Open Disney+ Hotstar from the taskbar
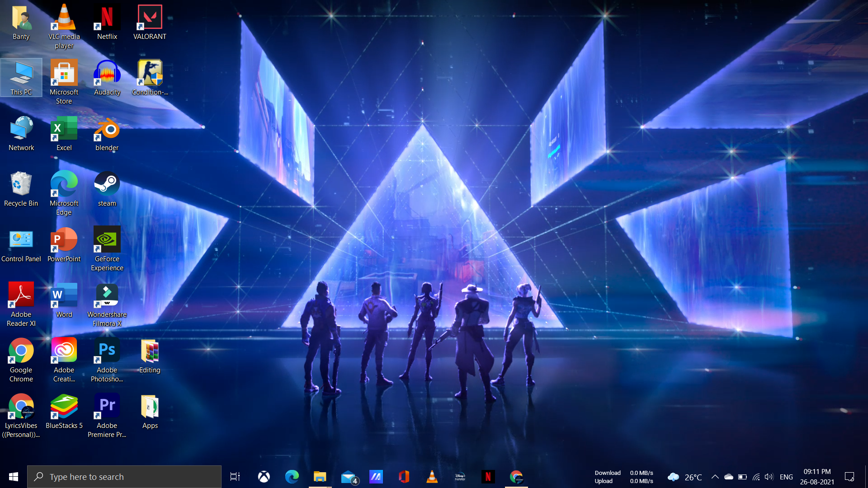This screenshot has height=488, width=868. 460,477
